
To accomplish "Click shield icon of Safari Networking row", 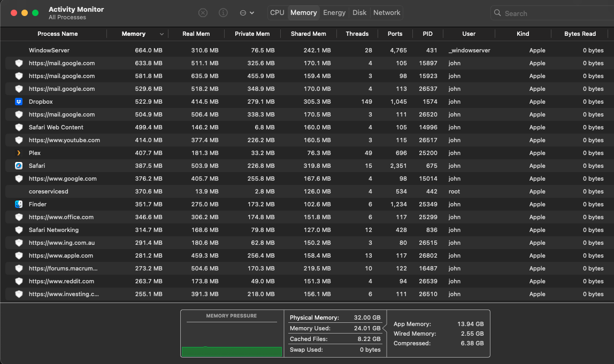I will click(x=18, y=230).
